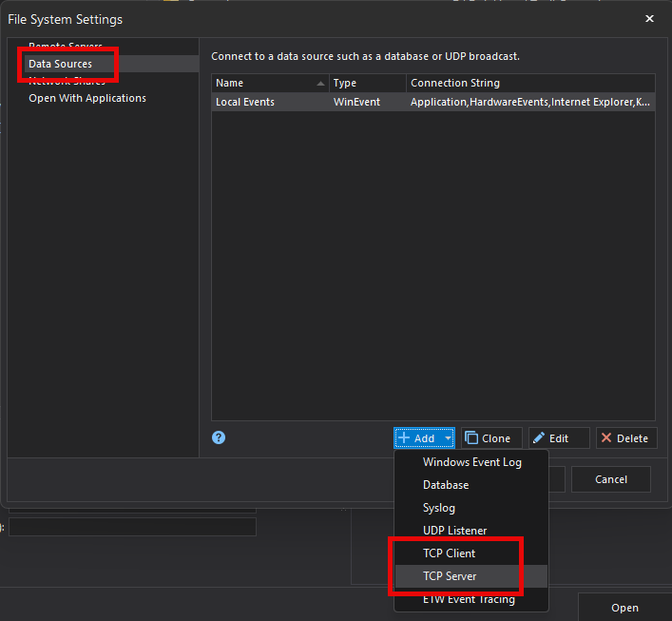Click the plus icon on Add button
672x621 pixels.
coord(404,437)
